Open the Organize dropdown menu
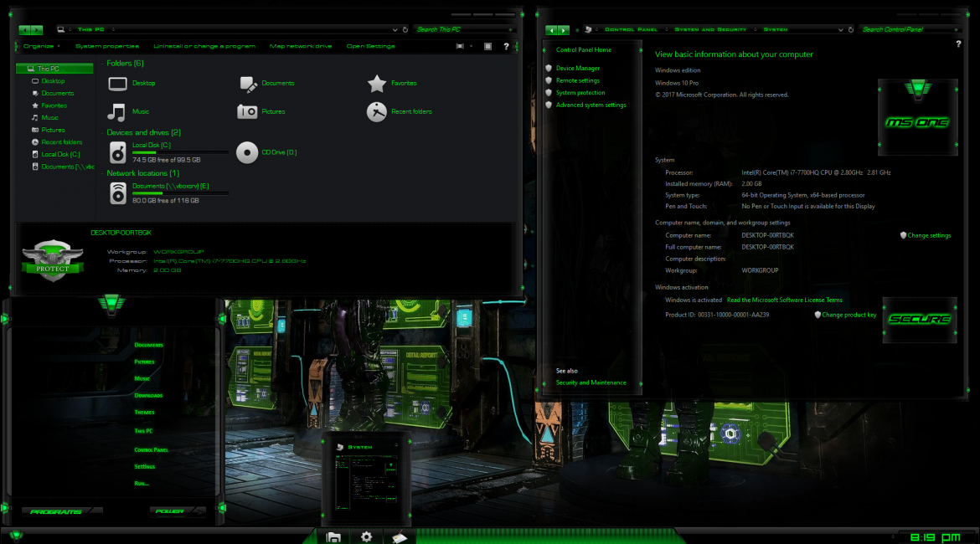This screenshot has height=544, width=980. [x=41, y=46]
